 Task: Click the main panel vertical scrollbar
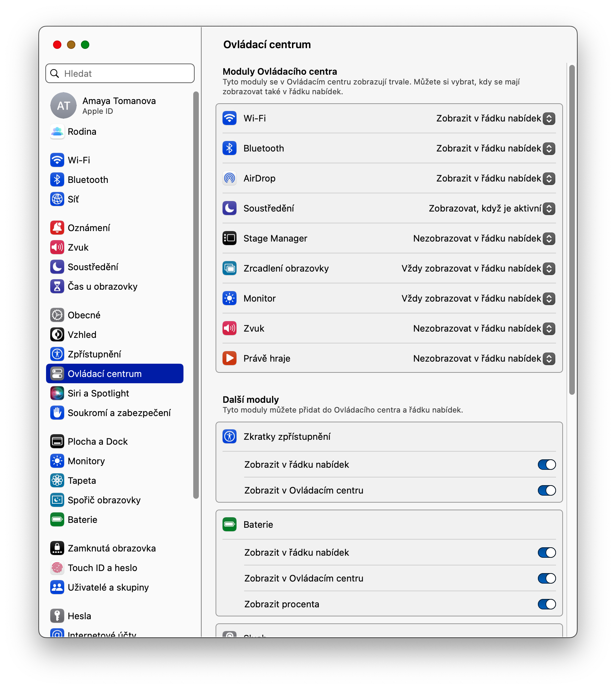572,230
